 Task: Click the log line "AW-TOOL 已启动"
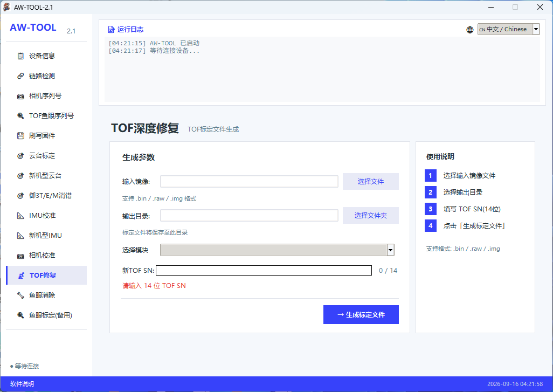tap(154, 43)
